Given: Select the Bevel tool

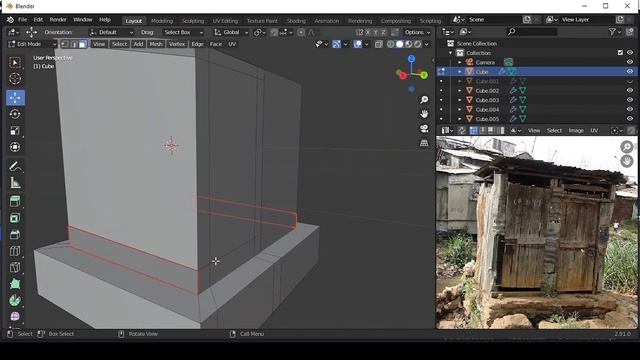Looking at the screenshot, I should pyautogui.click(x=15, y=234).
